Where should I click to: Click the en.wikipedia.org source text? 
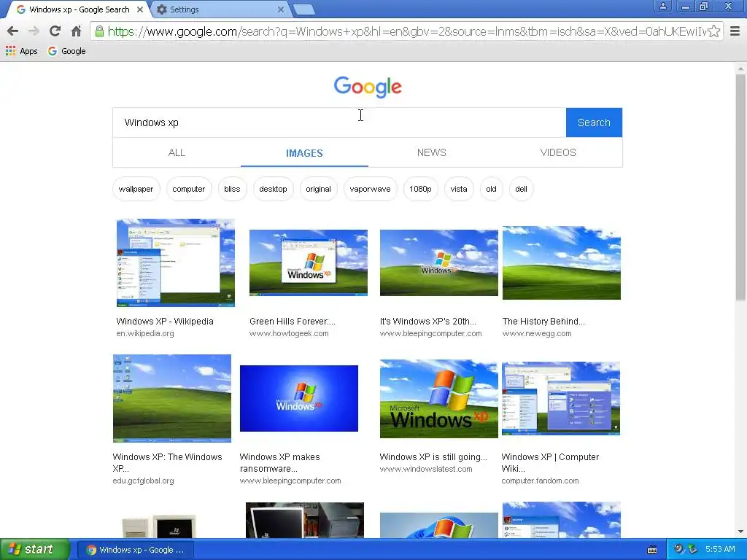145,333
